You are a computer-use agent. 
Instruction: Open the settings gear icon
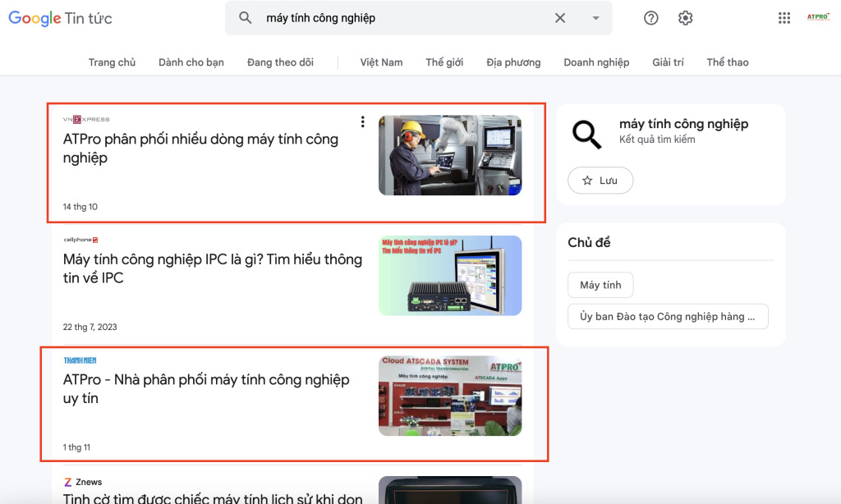[685, 17]
